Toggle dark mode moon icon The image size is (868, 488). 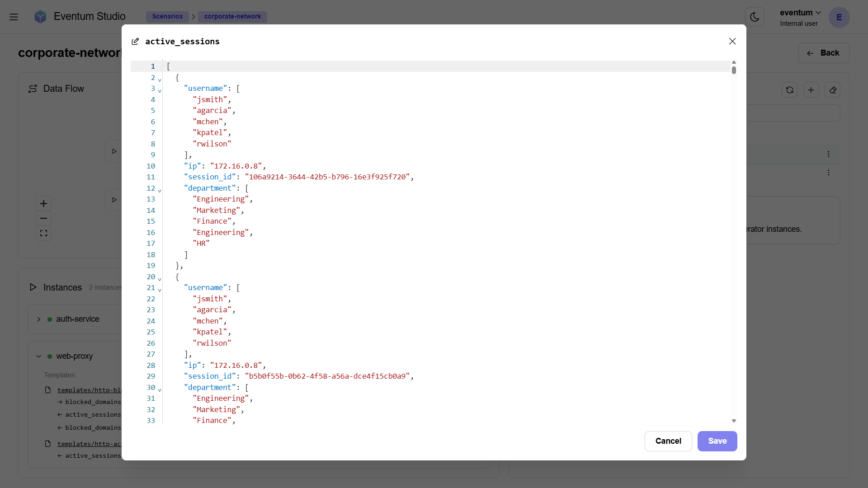tap(755, 17)
